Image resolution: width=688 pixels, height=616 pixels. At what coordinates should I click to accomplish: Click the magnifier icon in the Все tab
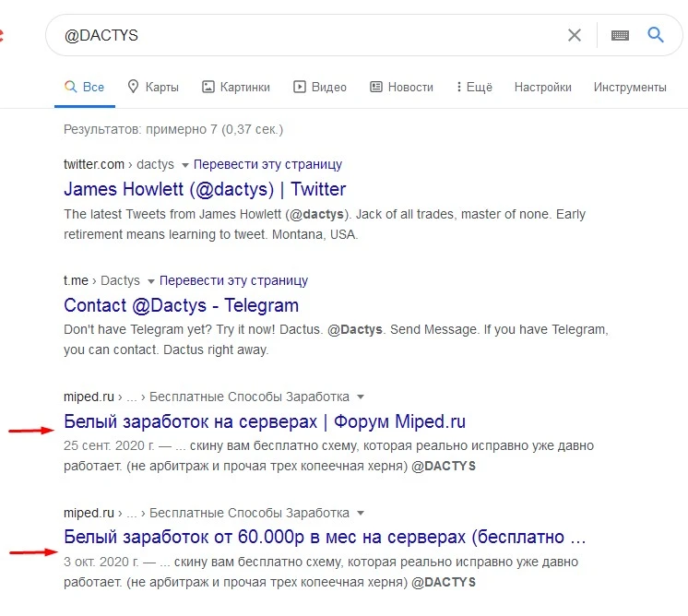(71, 87)
